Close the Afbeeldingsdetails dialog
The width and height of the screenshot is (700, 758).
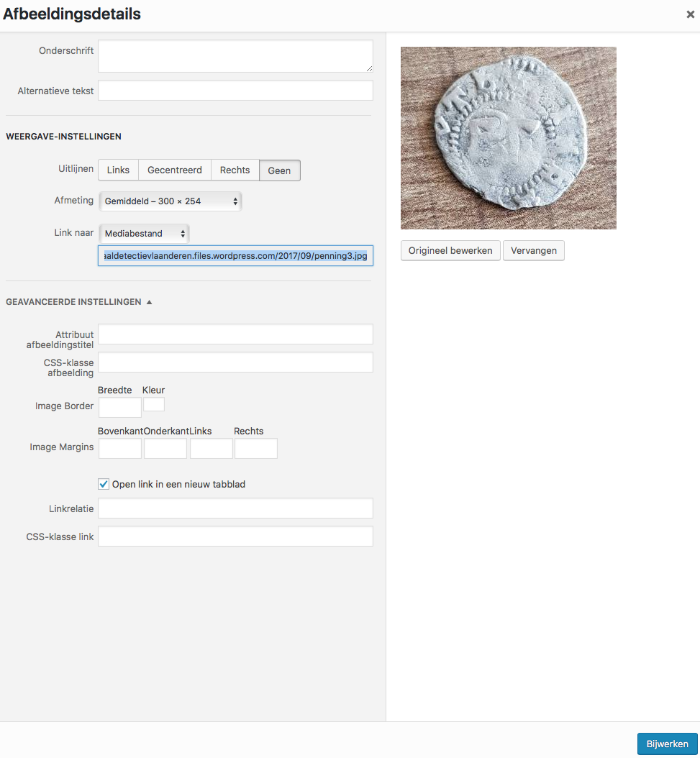[690, 14]
